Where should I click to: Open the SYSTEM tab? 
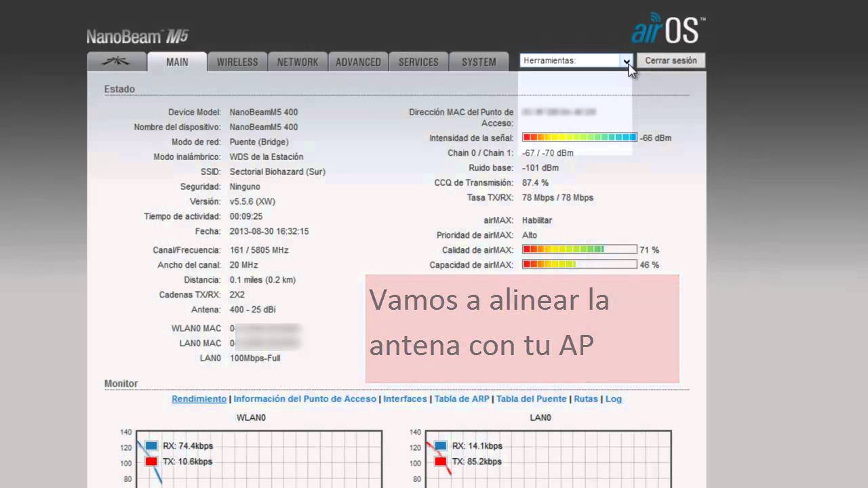coord(479,62)
